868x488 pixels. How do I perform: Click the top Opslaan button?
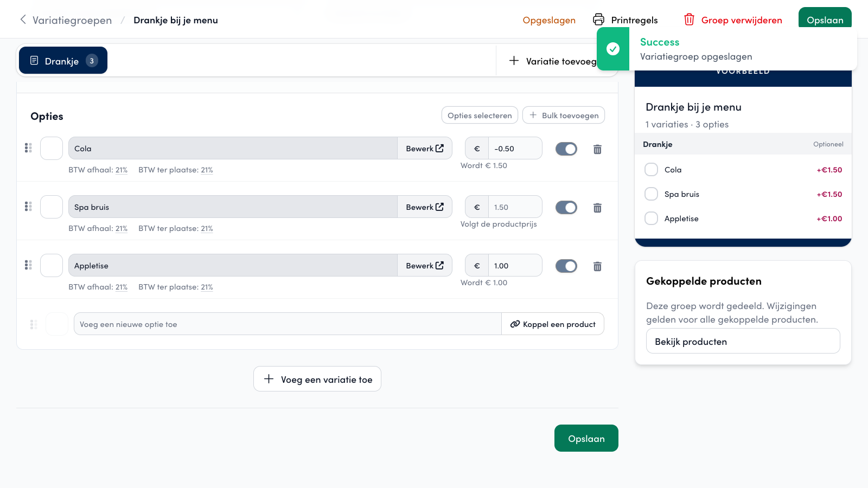(x=825, y=18)
